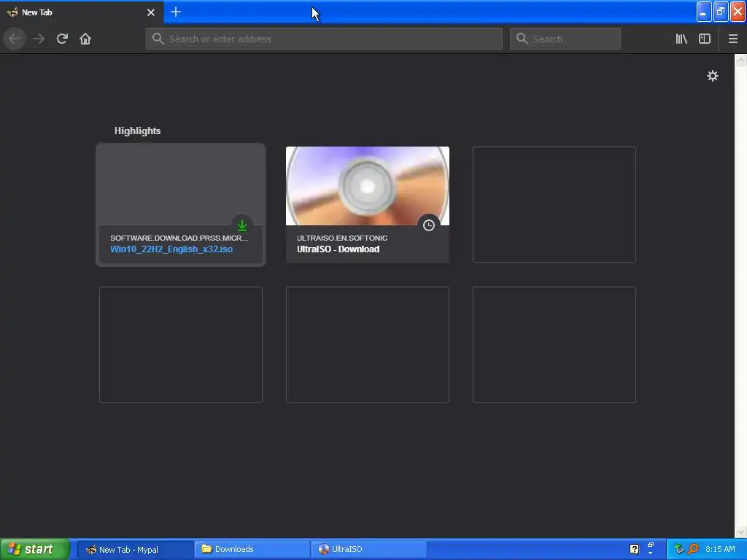This screenshot has height=560, width=747.
Task: Click the orange magnifier tray icon
Action: (x=693, y=549)
